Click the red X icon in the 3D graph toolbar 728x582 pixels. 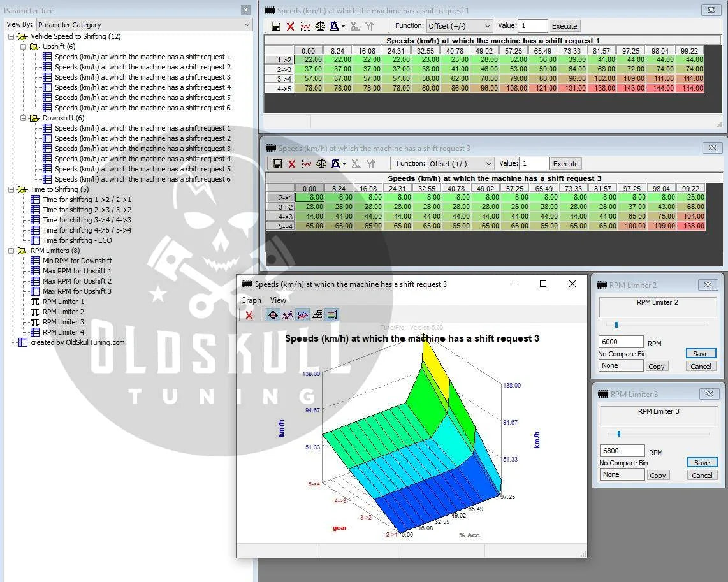coord(249,315)
